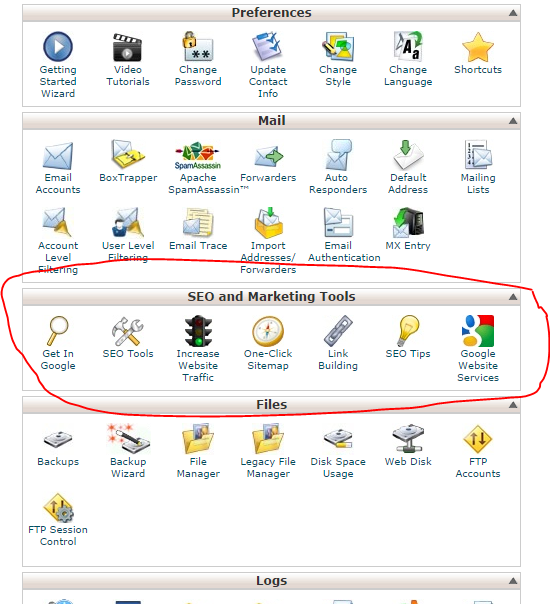Screen dimensions: 550x604
Task: Open the File Manager folder icon
Action: pyautogui.click(x=198, y=438)
